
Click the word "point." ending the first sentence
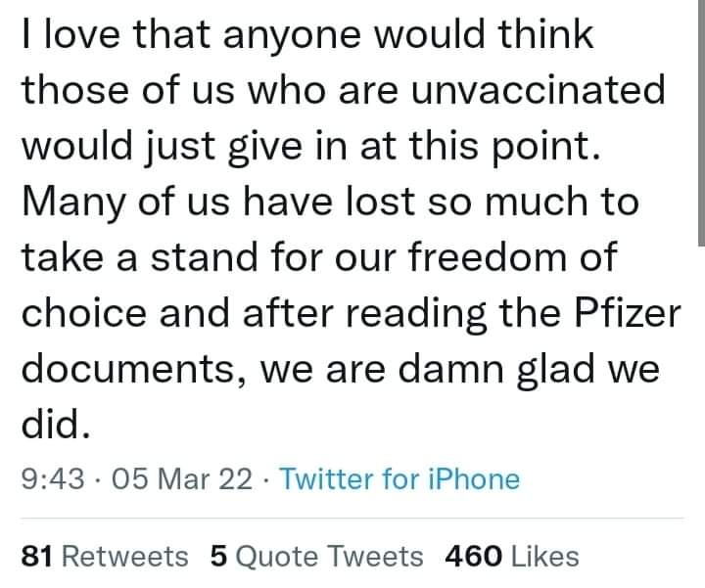(x=540, y=147)
